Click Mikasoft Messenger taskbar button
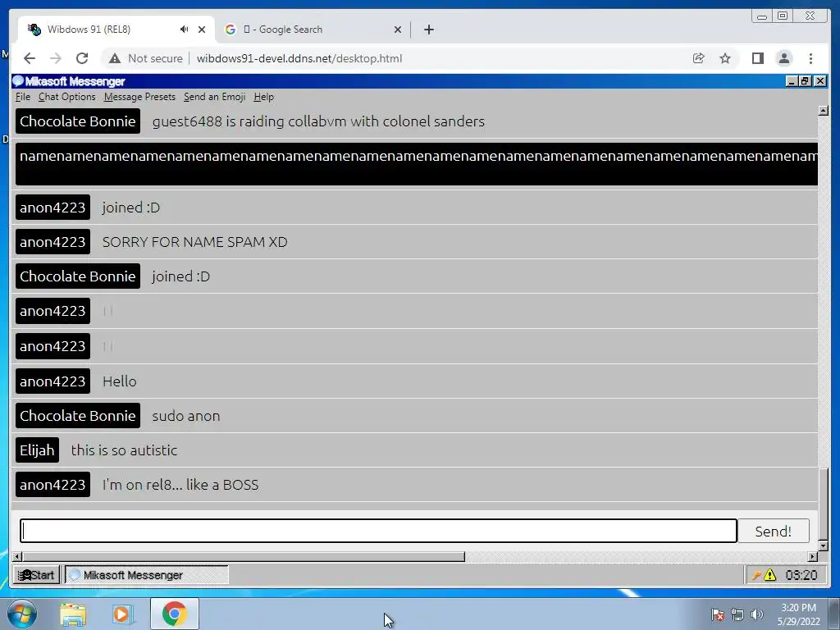This screenshot has height=630, width=840. coord(147,575)
